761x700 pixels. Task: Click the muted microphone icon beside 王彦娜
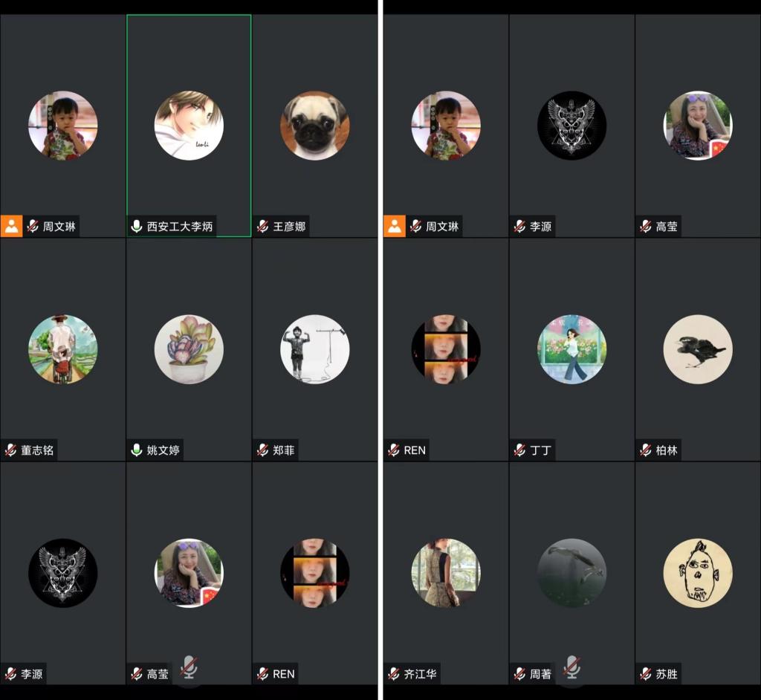(262, 226)
